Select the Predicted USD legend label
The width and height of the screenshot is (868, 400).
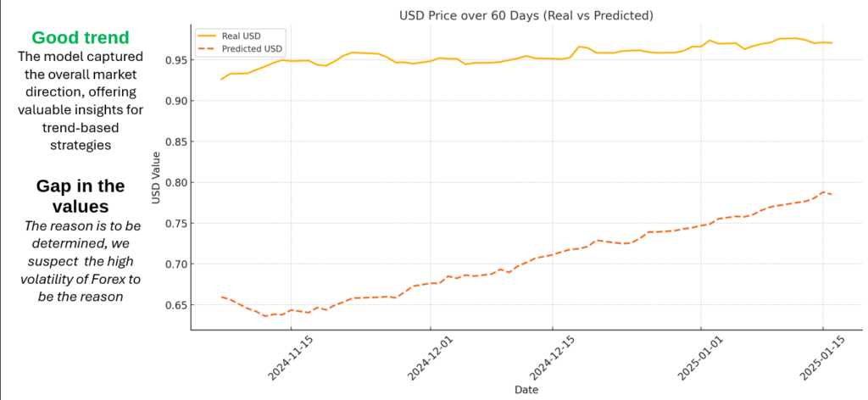253,49
